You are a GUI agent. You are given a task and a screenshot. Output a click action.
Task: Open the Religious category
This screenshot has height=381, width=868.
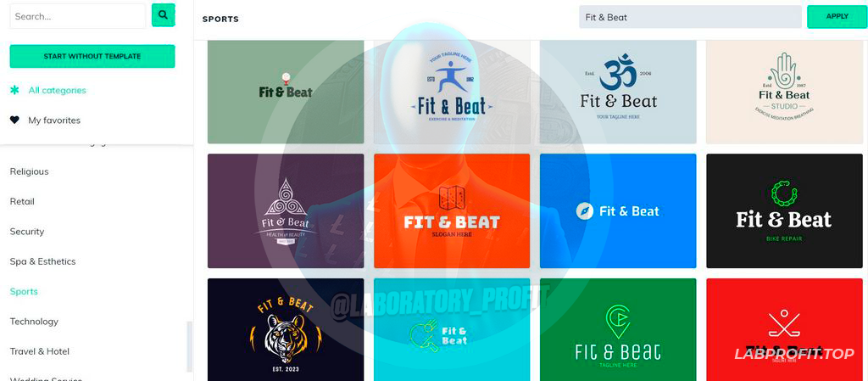tap(30, 171)
